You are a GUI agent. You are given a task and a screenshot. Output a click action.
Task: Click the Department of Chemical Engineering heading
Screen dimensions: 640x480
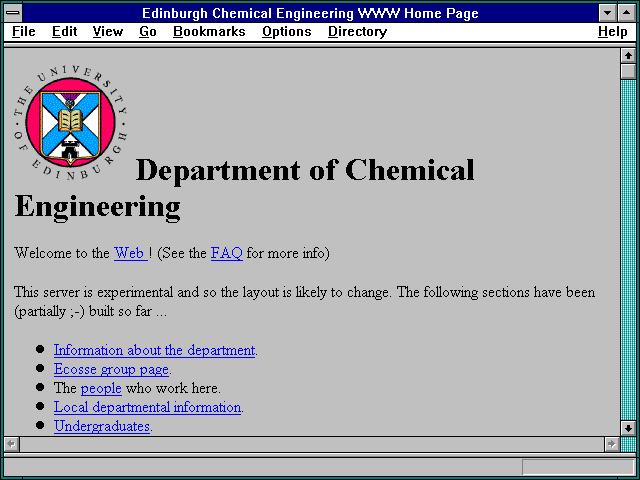click(x=245, y=188)
